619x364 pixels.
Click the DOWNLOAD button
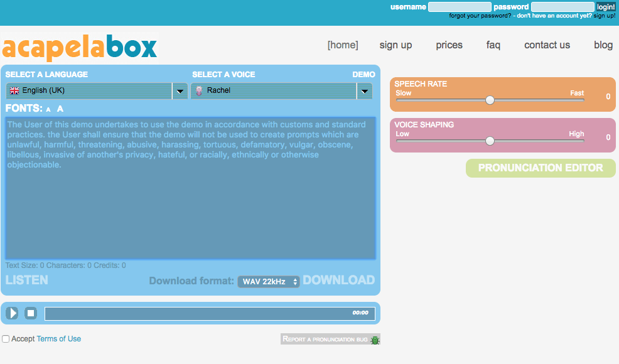[339, 280]
